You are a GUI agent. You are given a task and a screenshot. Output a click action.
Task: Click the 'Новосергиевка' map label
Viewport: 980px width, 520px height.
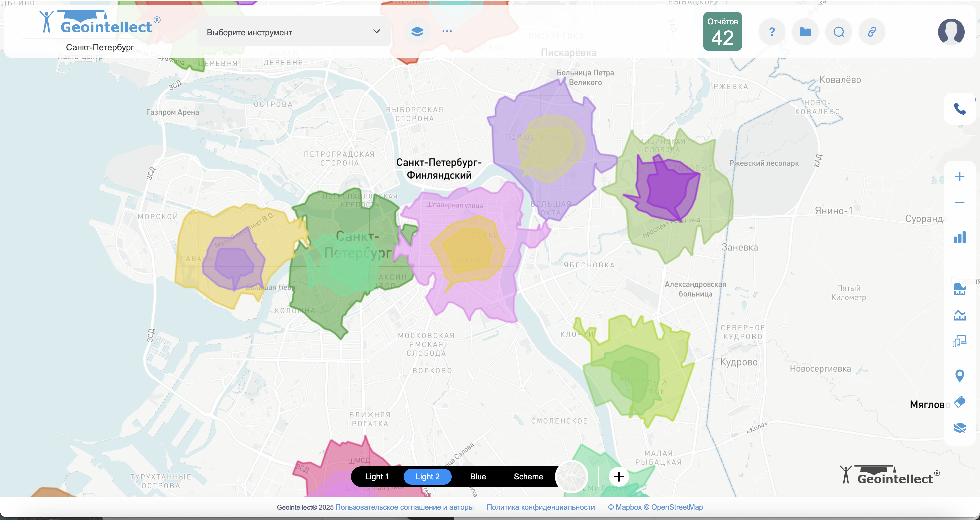(x=820, y=369)
